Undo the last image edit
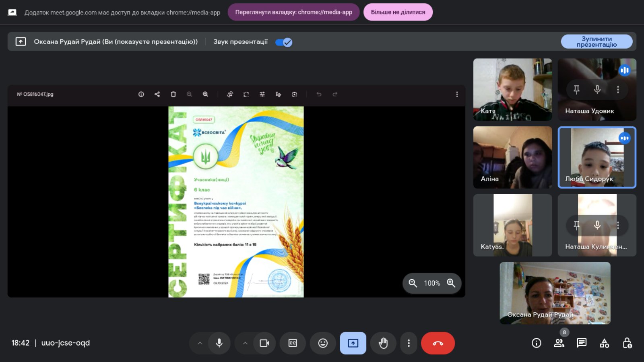Viewport: 644px width, 362px height. 319,94
